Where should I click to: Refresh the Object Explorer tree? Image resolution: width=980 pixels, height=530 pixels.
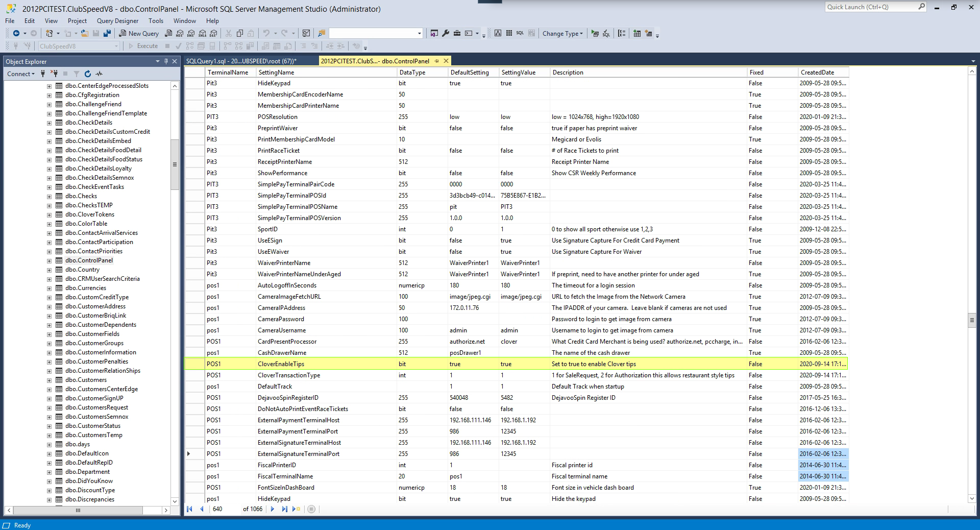pos(88,74)
